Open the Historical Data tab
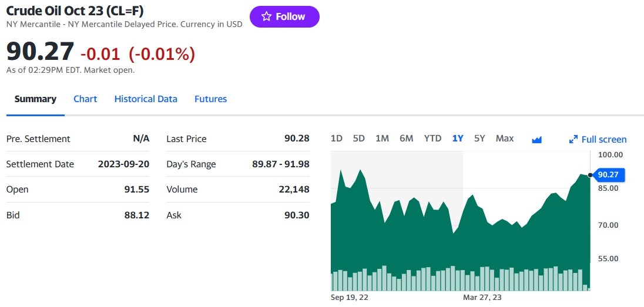 146,99
